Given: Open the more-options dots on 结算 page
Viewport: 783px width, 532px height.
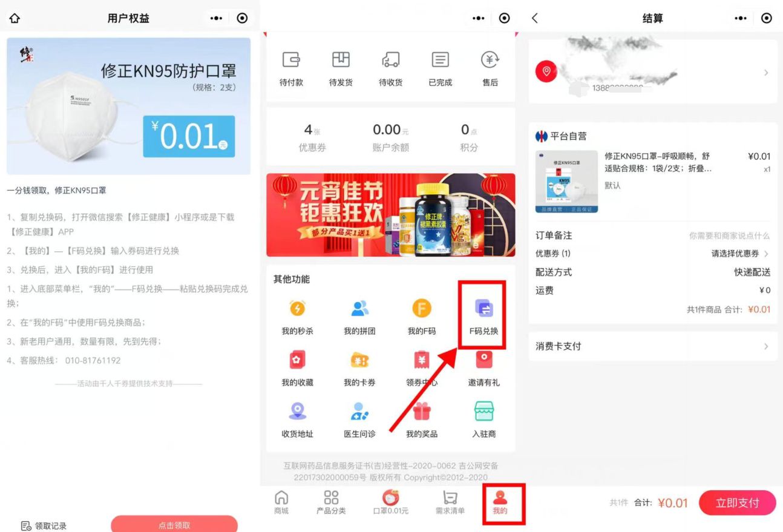Looking at the screenshot, I should tap(741, 19).
